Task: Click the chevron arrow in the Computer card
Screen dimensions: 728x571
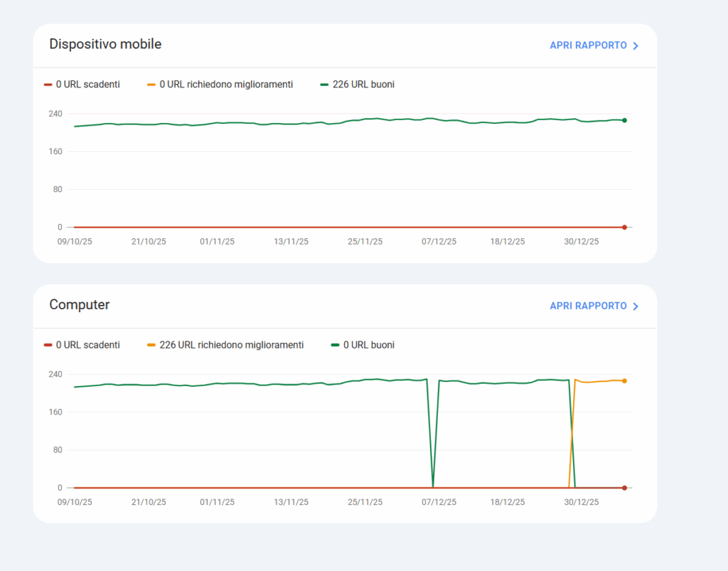Action: pos(636,306)
